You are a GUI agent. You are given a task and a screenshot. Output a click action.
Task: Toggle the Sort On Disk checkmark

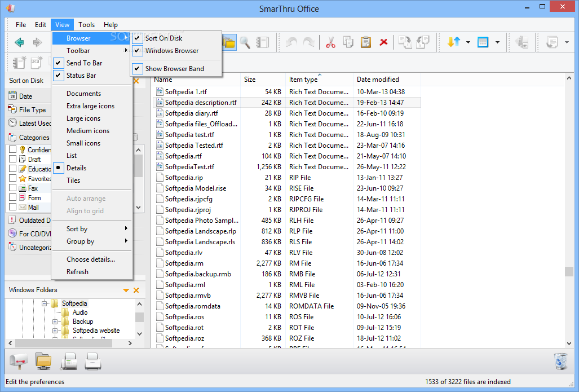point(137,38)
